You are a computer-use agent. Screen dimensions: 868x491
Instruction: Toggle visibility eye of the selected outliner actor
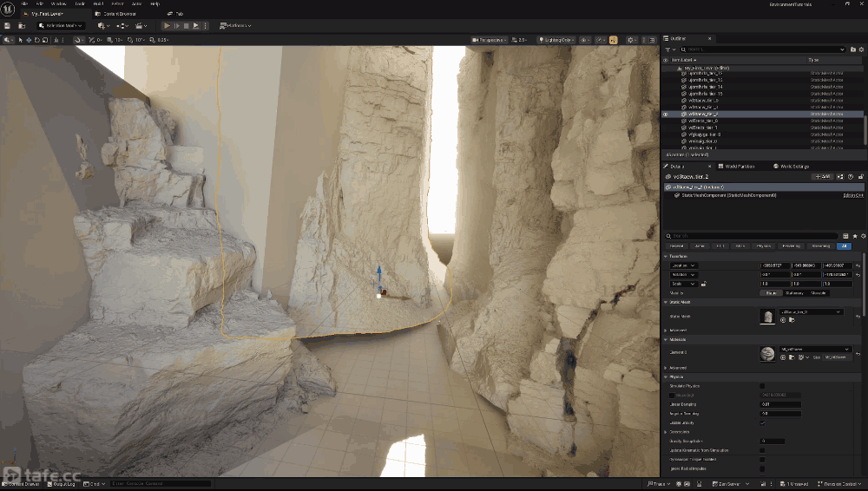click(666, 114)
